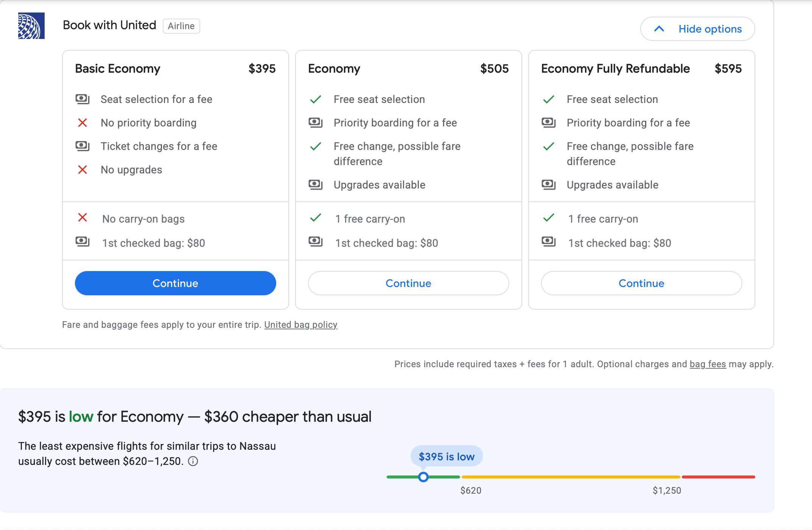Click the '$395 is low' price bubble

[x=446, y=457]
